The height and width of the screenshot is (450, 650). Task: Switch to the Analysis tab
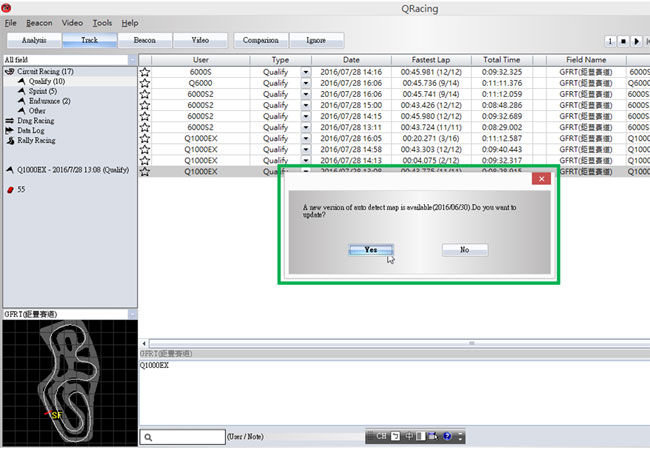coord(34,40)
